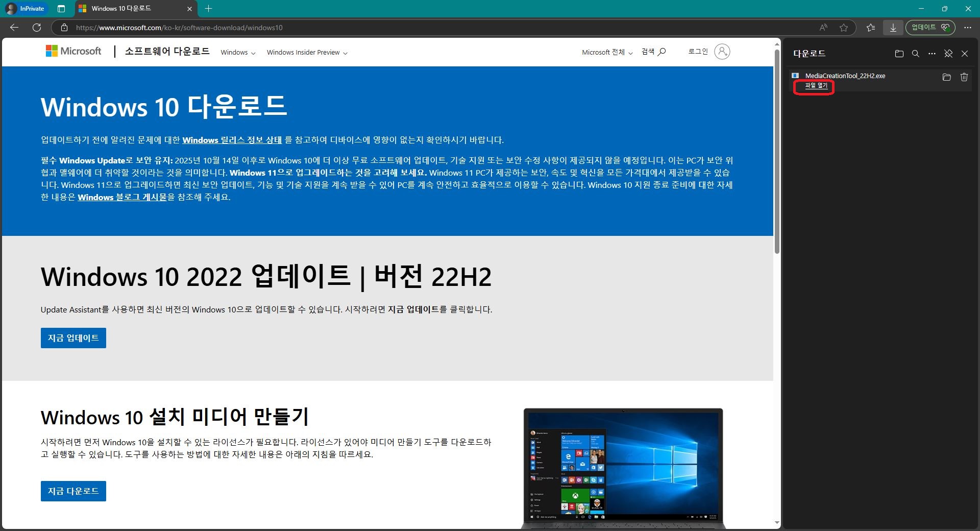Show MediaCreationTool file in folder
Screen dimensions: 980x531
[947, 77]
